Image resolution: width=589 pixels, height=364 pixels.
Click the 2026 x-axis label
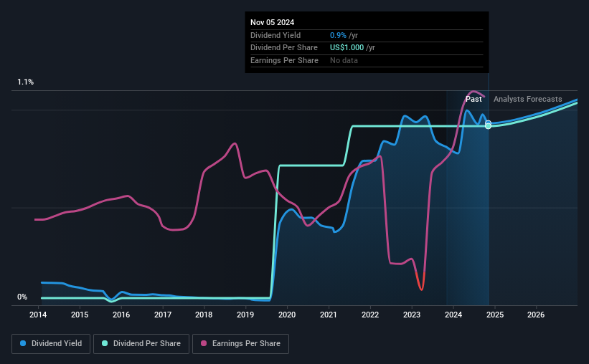point(536,315)
